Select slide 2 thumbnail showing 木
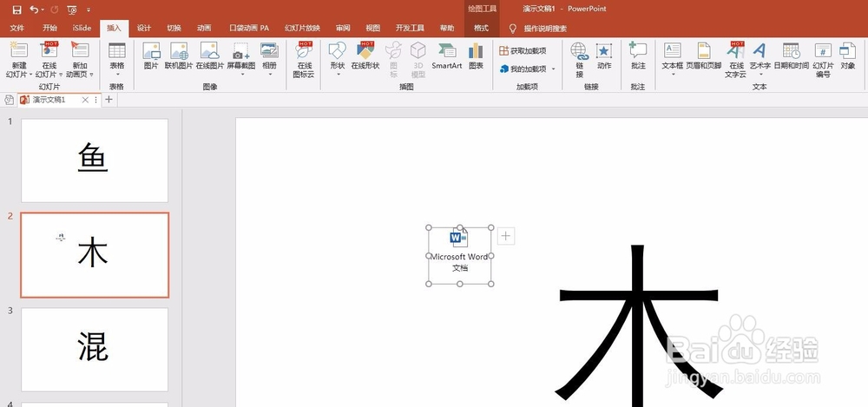The image size is (868, 407). tap(95, 255)
